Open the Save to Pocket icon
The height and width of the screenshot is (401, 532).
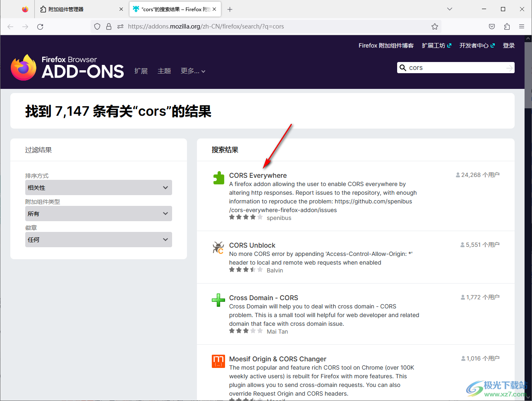(x=492, y=26)
